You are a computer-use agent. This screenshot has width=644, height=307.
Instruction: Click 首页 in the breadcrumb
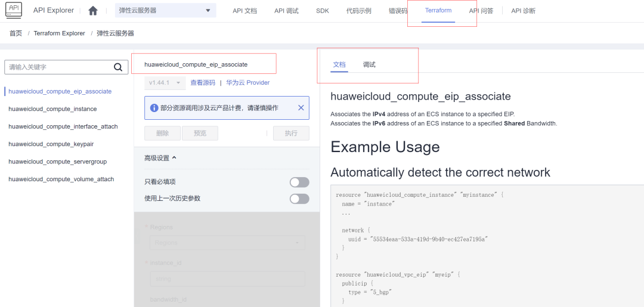click(x=16, y=33)
